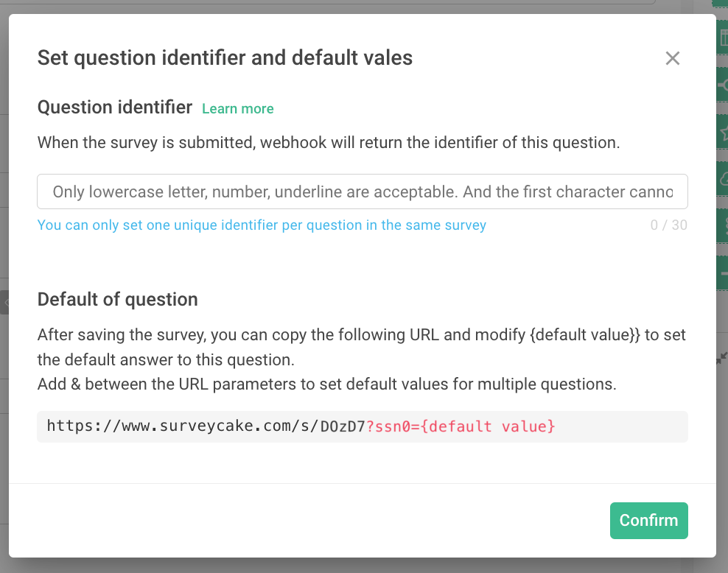The width and height of the screenshot is (728, 573).
Task: Click the red ssn0 parameter in the URL
Action: 391,426
